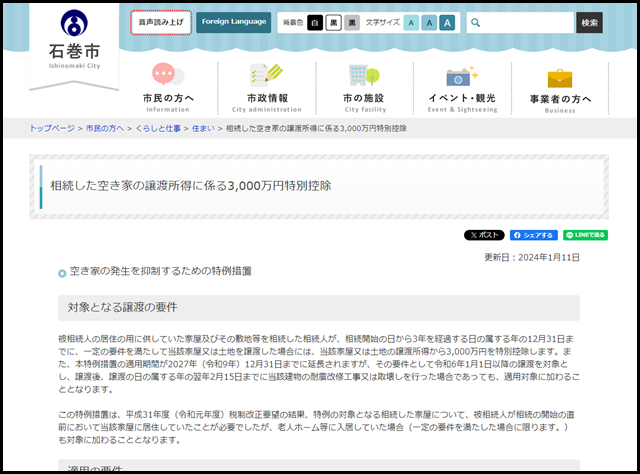640x474 pixels.
Task: Open the 事業者の方へ menu label
Action: tap(560, 99)
